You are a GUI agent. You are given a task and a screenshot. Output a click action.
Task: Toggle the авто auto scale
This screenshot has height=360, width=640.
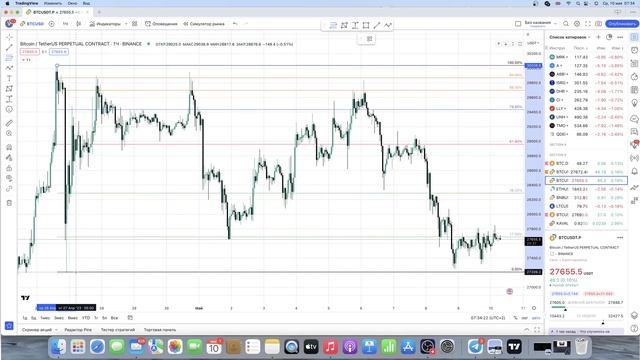coord(536,318)
